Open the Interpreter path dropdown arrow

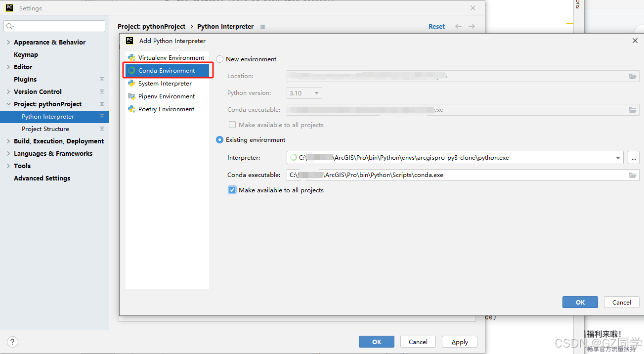(618, 158)
